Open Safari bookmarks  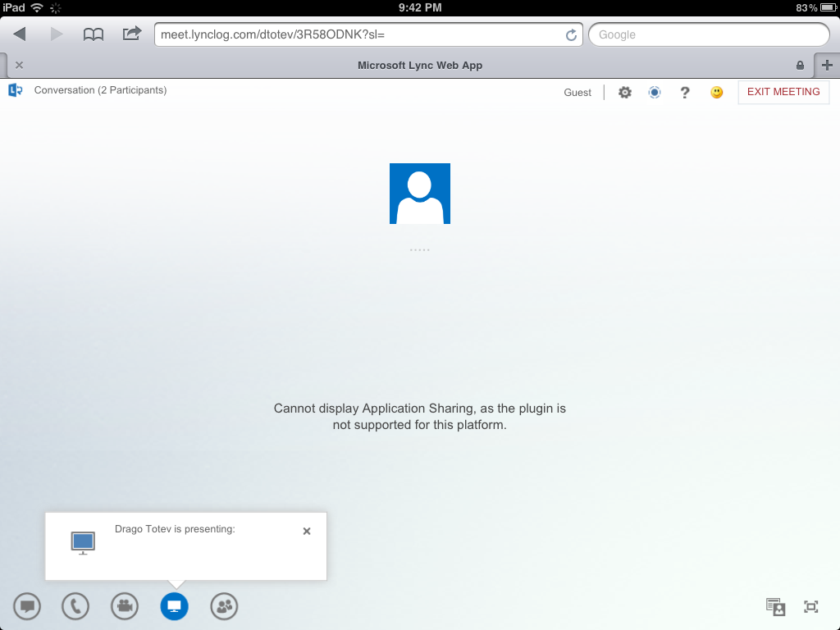pos(94,34)
